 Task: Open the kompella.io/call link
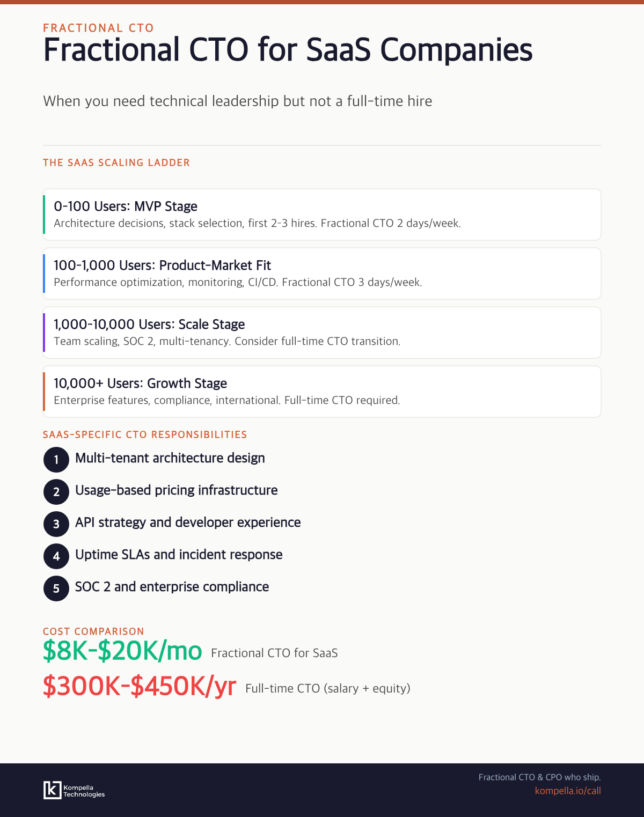568,791
